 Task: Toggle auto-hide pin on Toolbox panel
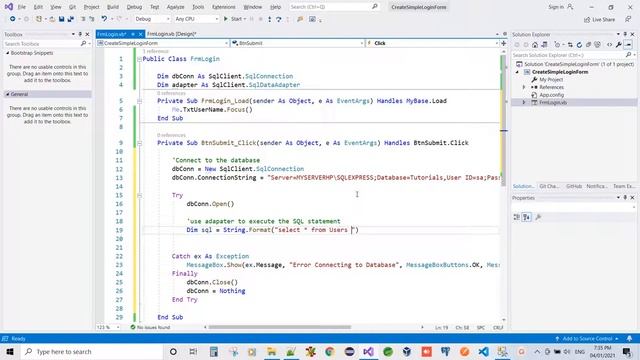[80, 34]
